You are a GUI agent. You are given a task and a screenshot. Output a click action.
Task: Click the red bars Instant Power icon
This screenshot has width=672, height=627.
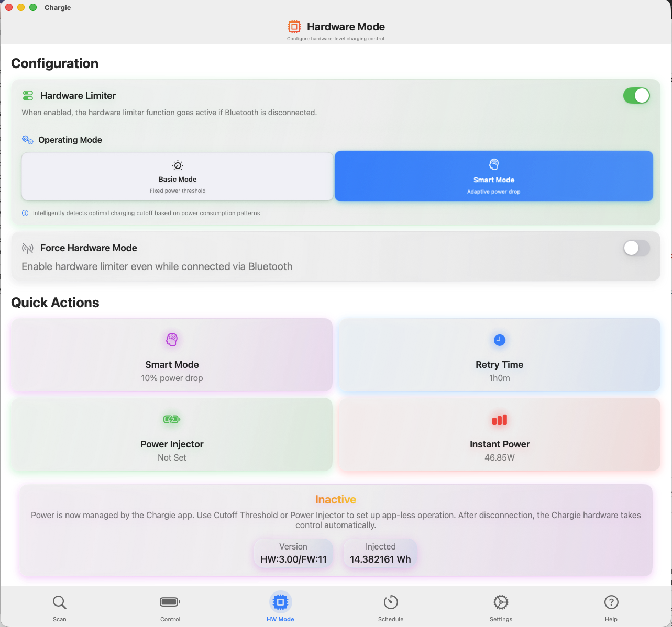(500, 420)
